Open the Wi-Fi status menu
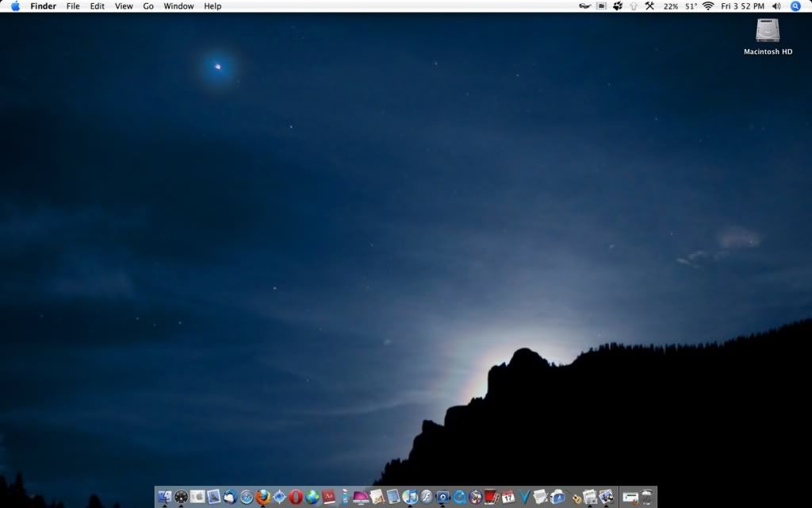 (x=708, y=6)
